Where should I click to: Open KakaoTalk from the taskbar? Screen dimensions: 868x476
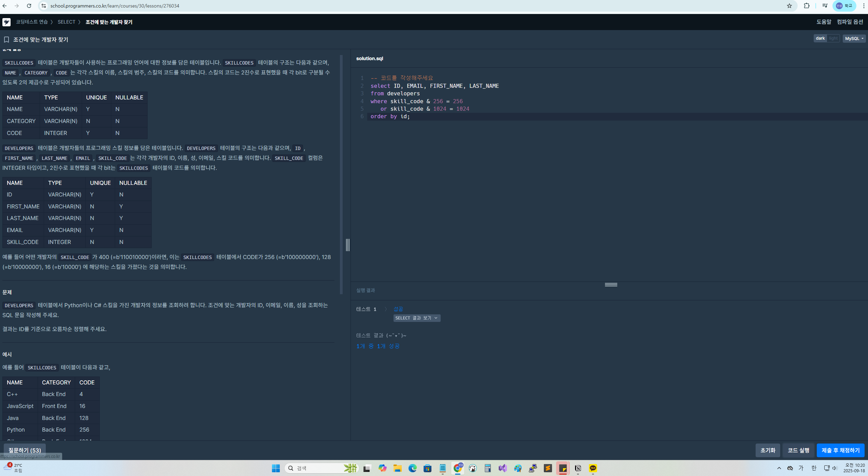[593, 468]
